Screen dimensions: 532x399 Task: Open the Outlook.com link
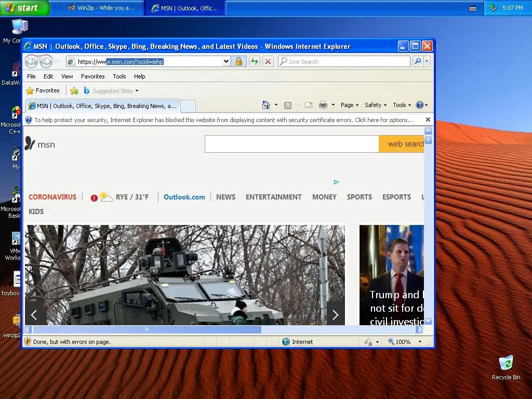[184, 197]
